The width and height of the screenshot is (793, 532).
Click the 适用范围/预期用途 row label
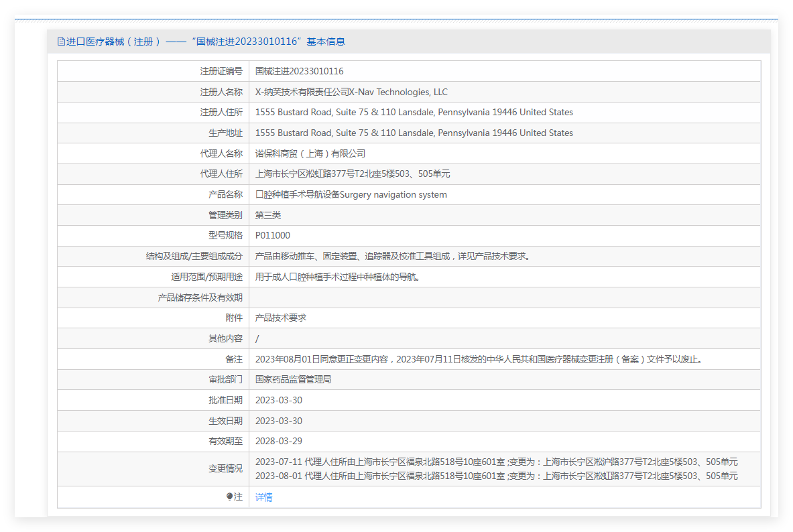pos(206,277)
